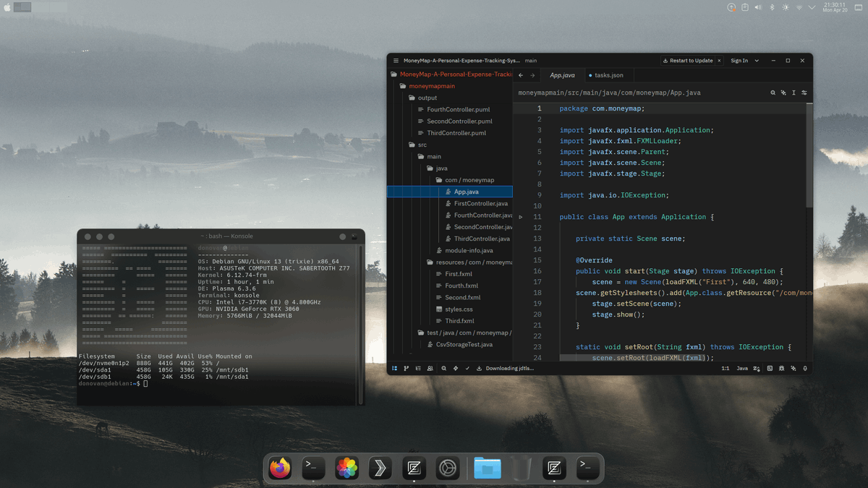Open ThirdController.java in project tree

click(450, 239)
